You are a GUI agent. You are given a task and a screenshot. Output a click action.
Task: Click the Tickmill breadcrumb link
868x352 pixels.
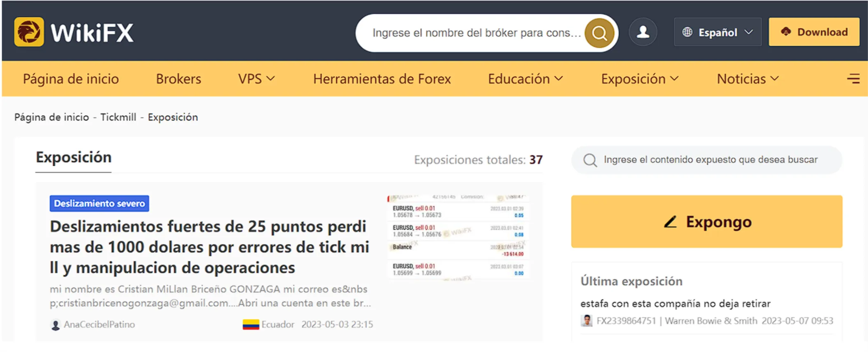coord(118,117)
